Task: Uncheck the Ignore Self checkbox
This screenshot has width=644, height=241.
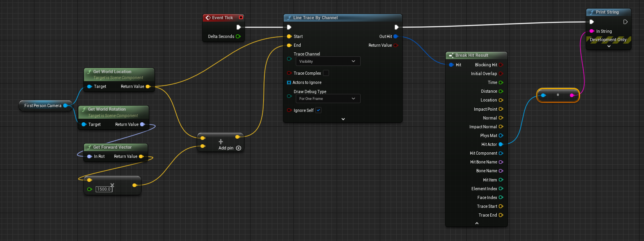Action: pyautogui.click(x=318, y=110)
